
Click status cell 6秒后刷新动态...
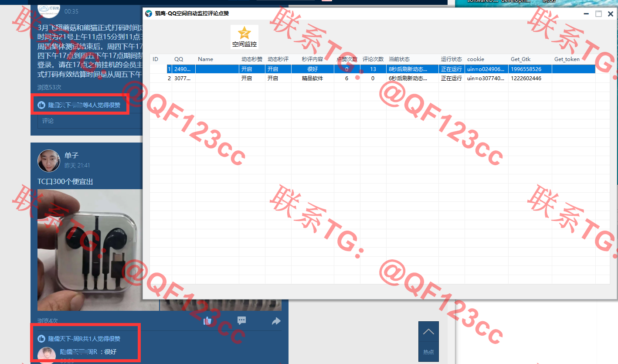click(412, 78)
